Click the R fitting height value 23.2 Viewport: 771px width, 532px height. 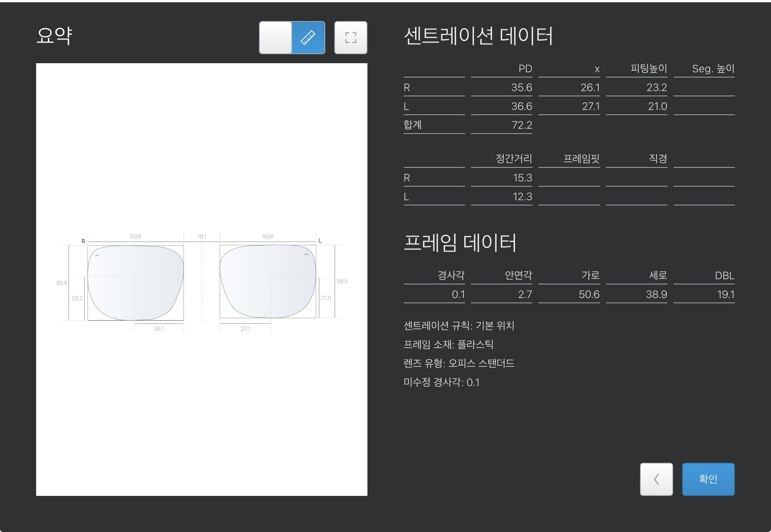(x=656, y=88)
